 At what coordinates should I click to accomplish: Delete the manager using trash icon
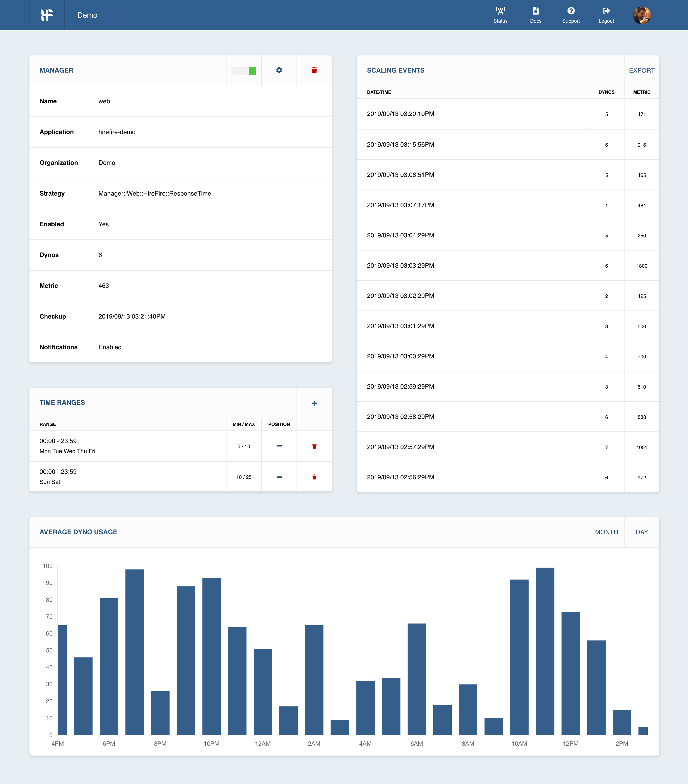click(314, 70)
